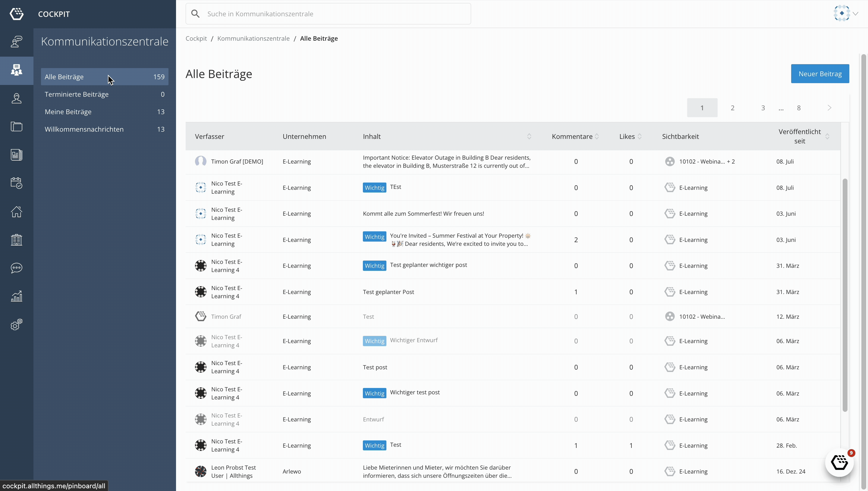The image size is (868, 491).
Task: Open the house properties sidebar icon
Action: (x=16, y=212)
